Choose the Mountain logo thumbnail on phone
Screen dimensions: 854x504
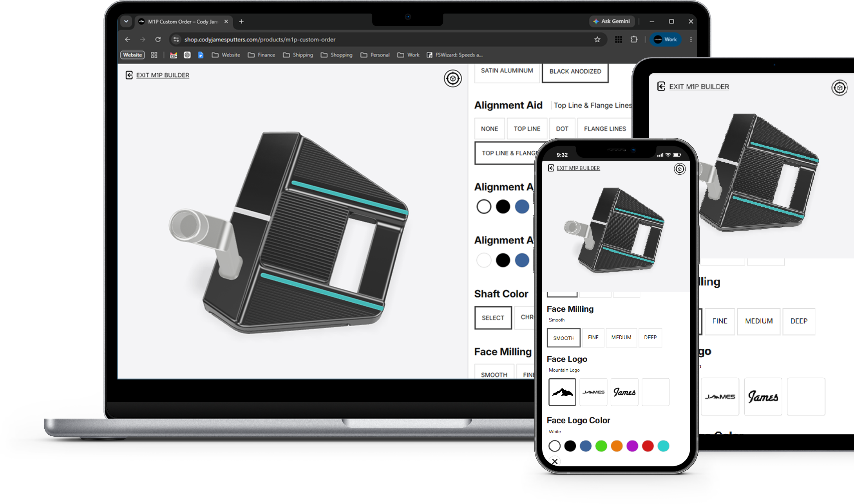[x=562, y=392]
